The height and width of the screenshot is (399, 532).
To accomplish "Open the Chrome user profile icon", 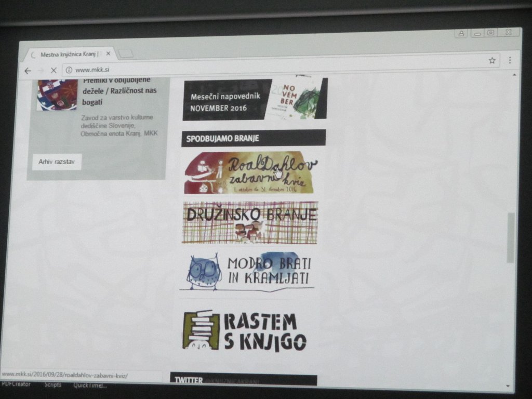I will pos(461,33).
